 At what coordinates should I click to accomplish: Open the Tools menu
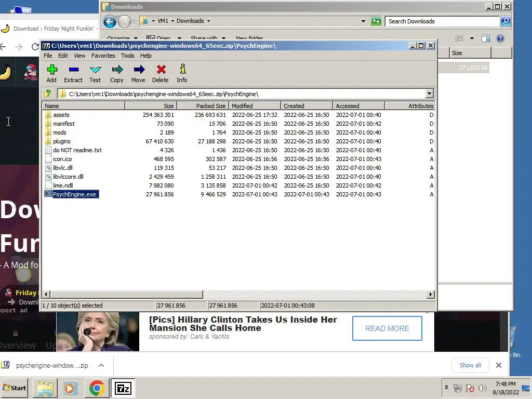tap(128, 56)
